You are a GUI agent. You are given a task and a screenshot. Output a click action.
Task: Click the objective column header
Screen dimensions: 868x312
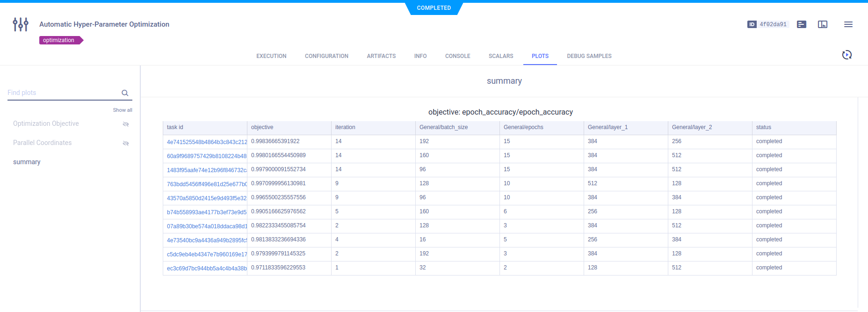point(262,127)
